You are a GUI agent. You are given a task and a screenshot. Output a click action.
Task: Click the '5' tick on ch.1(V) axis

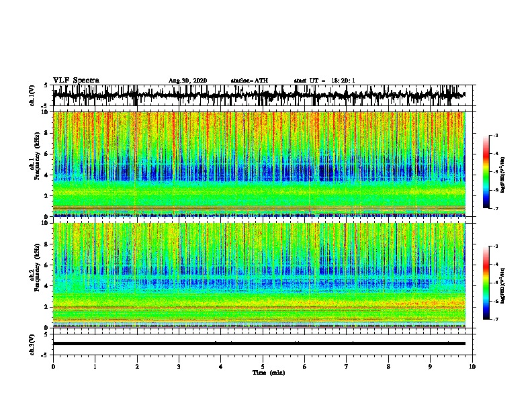coord(46,85)
